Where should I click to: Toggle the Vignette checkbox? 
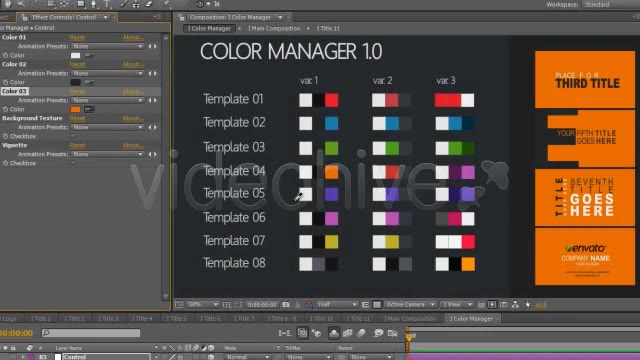pos(73,163)
